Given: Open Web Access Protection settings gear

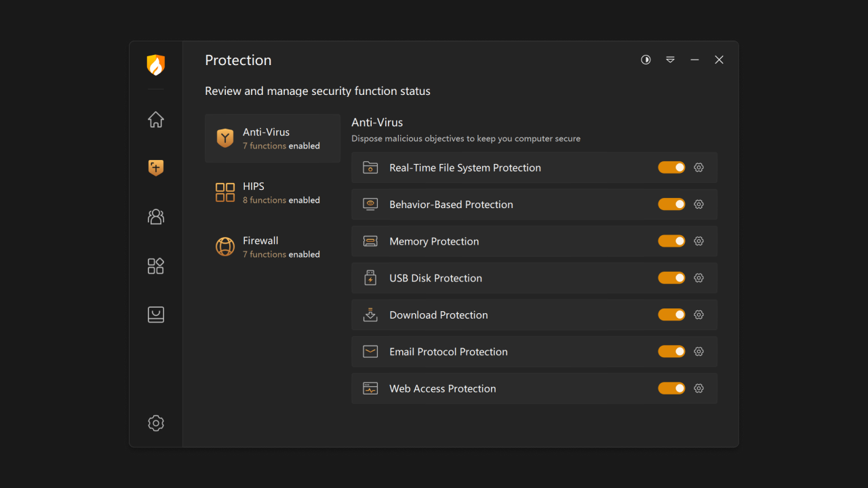Looking at the screenshot, I should pos(698,388).
